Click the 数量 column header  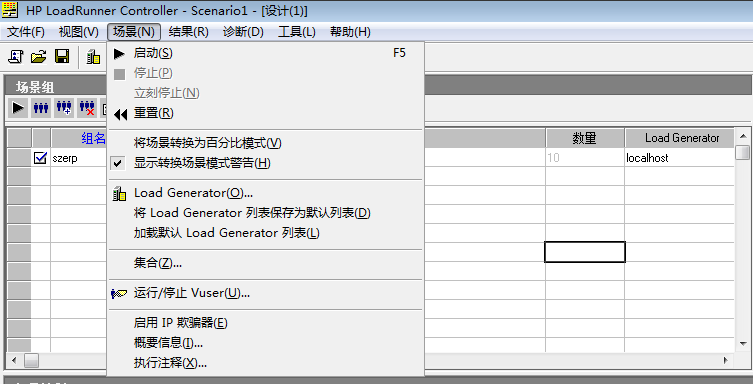[584, 138]
